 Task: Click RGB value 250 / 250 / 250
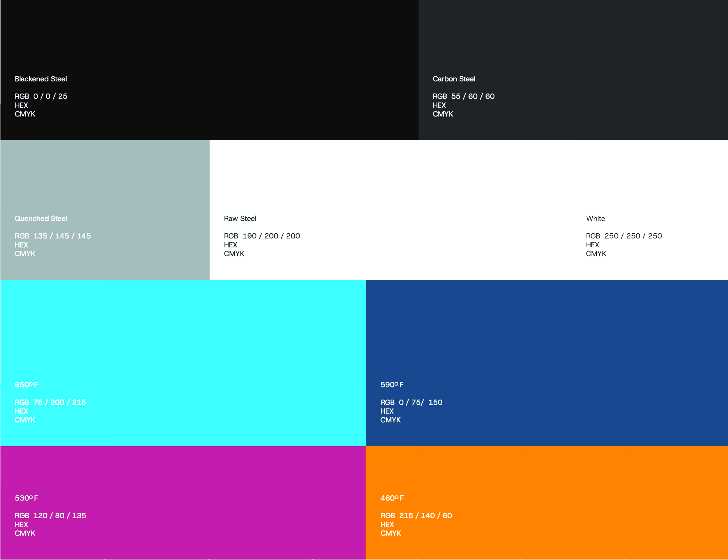pos(633,236)
